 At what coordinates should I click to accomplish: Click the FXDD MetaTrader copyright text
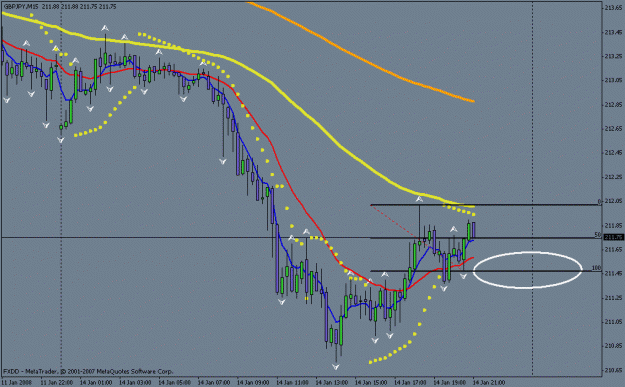88,371
